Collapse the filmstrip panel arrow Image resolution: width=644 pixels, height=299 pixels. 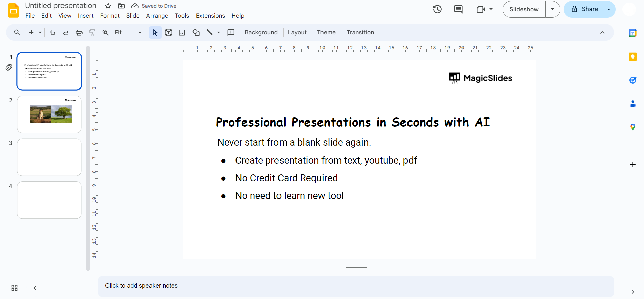pos(35,288)
